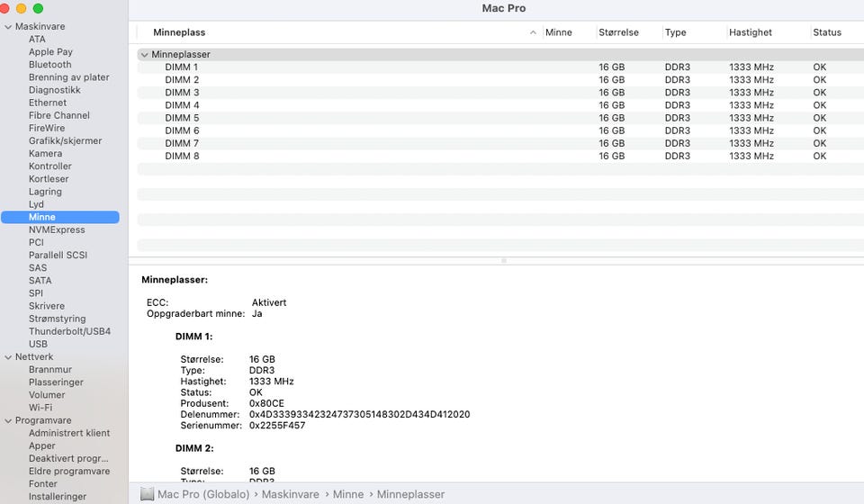The image size is (864, 504).
Task: Open Eldre programvare section
Action: point(69,471)
